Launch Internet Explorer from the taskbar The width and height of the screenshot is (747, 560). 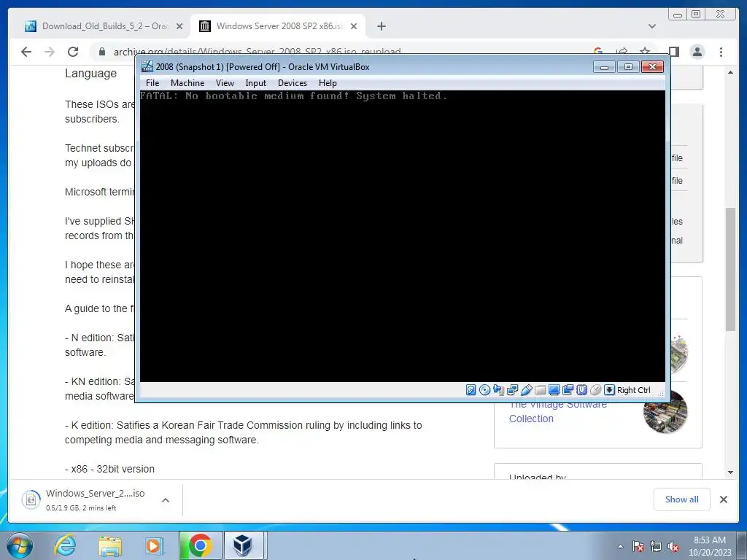click(x=65, y=545)
